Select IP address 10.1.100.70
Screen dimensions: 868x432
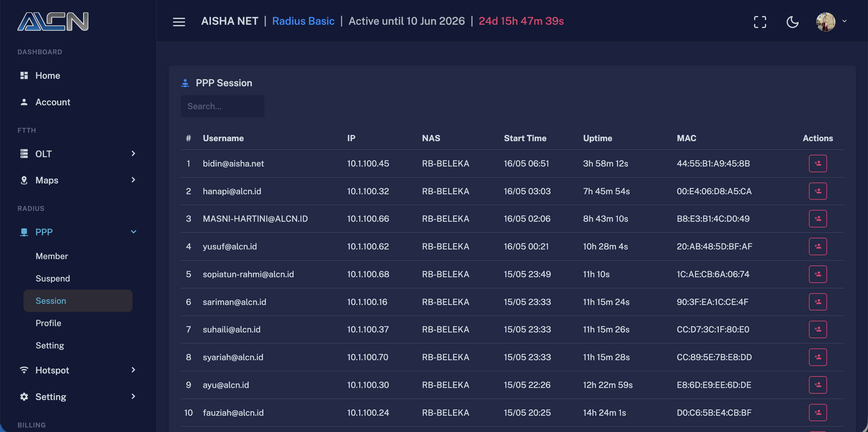(368, 357)
